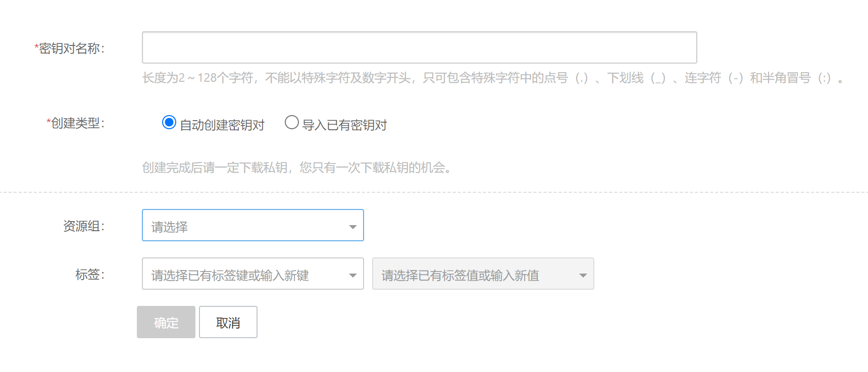
Task: Click the 标签 field label
Action: (x=90, y=275)
